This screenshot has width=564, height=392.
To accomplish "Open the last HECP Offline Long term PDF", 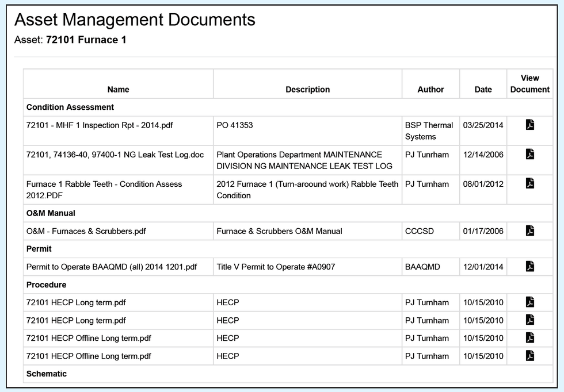I will [530, 356].
